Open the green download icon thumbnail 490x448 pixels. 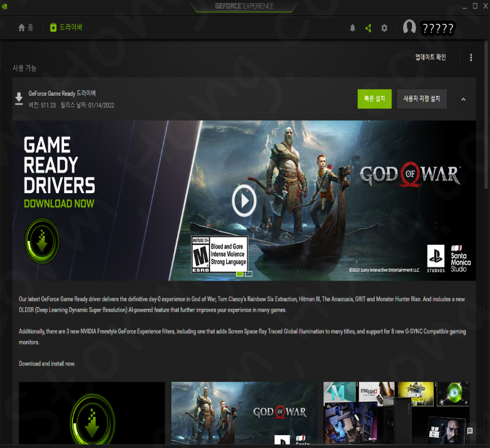coord(91,413)
